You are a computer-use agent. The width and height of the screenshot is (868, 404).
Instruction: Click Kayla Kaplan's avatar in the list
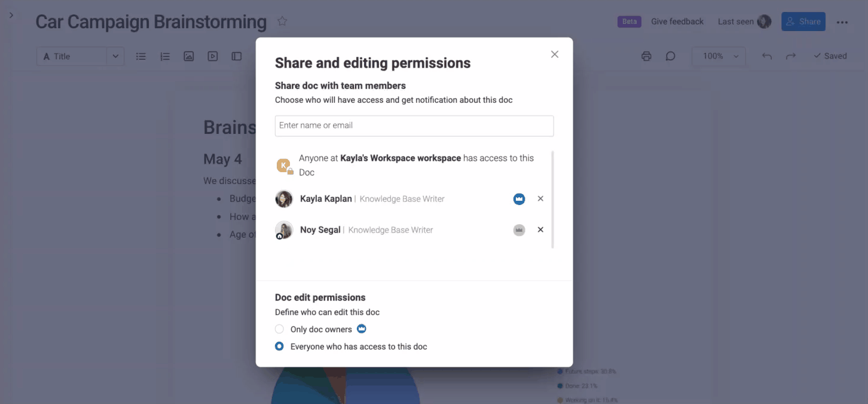tap(284, 199)
